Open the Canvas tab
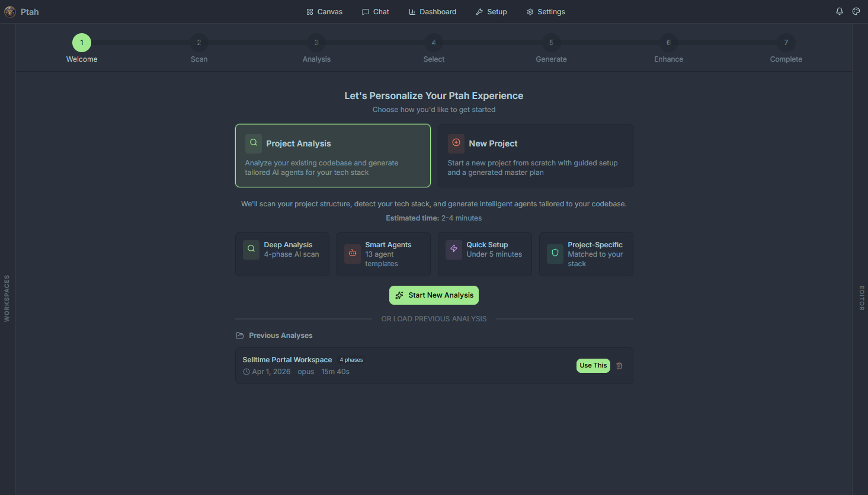The width and height of the screenshot is (868, 495). (x=324, y=11)
